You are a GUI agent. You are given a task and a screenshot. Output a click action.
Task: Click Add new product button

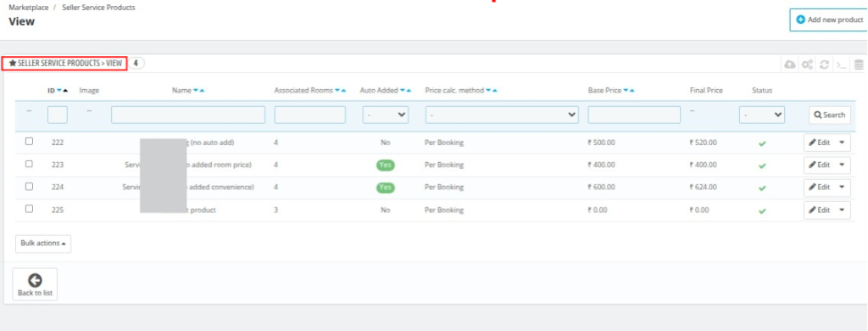tap(829, 20)
